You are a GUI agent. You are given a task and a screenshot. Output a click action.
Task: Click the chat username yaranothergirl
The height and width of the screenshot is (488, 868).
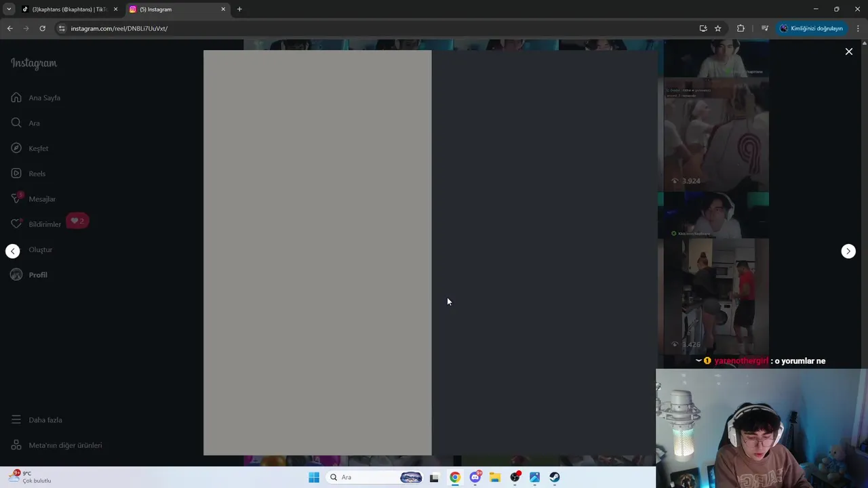click(x=741, y=361)
